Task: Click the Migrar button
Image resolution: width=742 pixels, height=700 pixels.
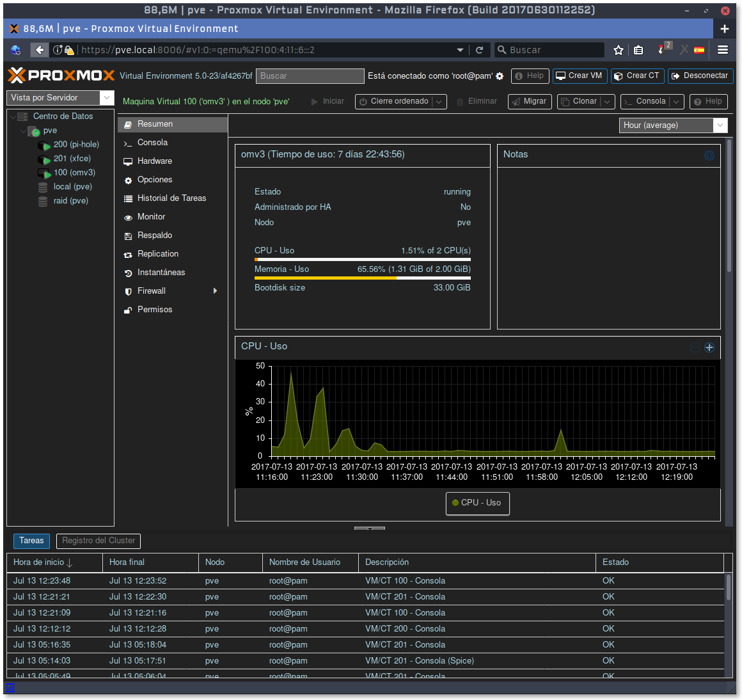Action: pyautogui.click(x=530, y=101)
